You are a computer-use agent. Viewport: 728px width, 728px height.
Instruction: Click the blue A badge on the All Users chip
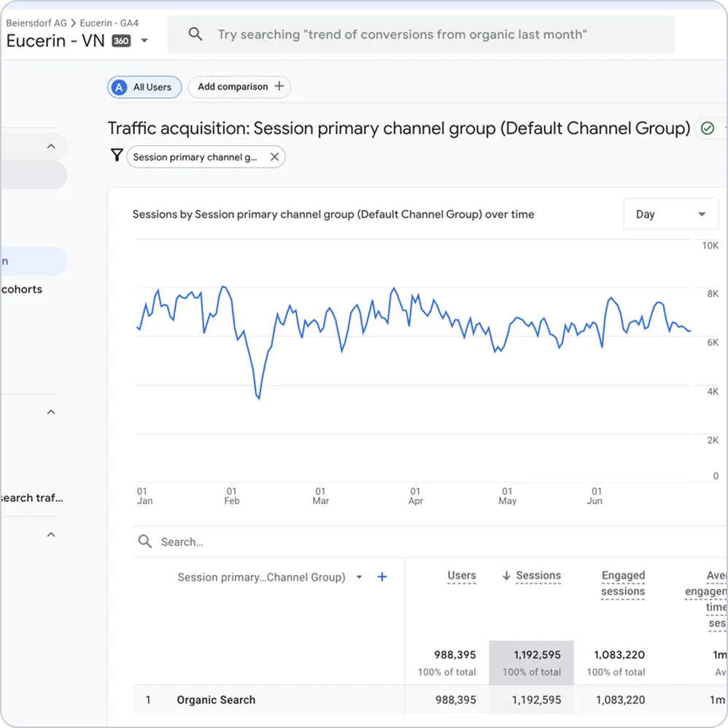(118, 87)
